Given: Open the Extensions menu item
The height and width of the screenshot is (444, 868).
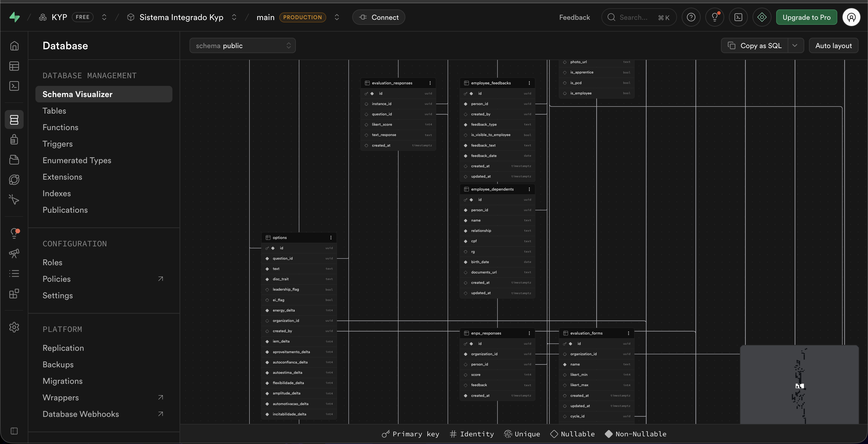Looking at the screenshot, I should coord(104,177).
